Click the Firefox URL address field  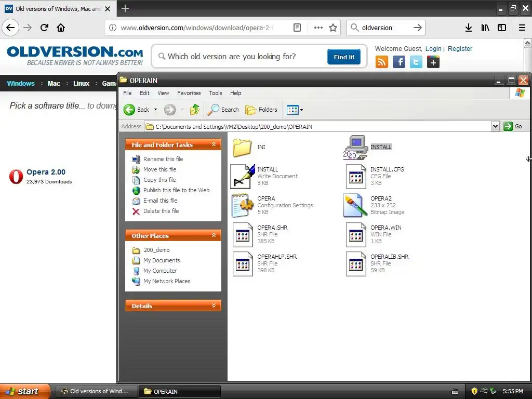pos(197,28)
